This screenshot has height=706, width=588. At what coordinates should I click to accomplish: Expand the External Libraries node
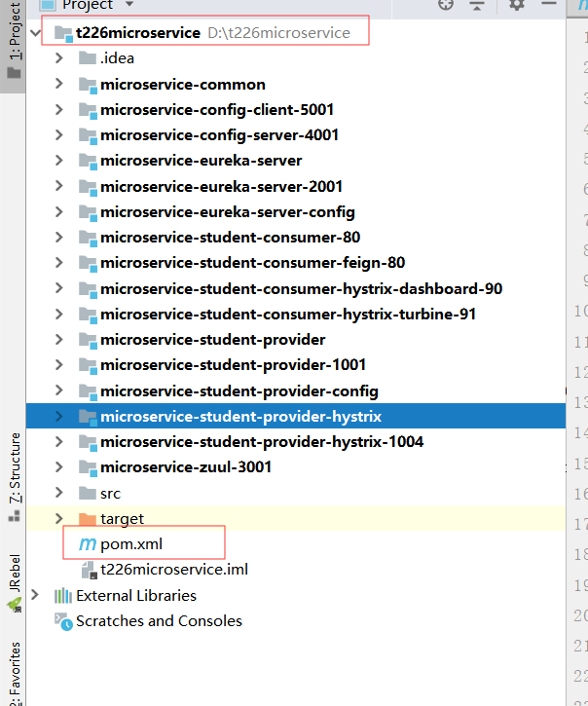pos(35,595)
